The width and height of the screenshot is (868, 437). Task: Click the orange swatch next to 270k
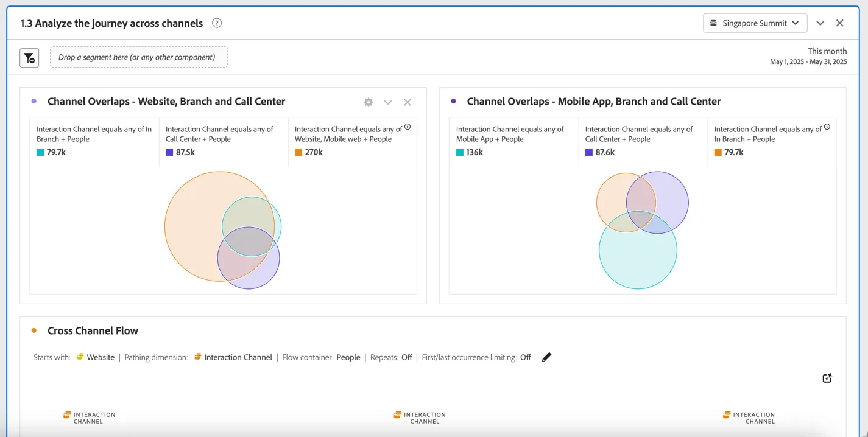point(298,152)
